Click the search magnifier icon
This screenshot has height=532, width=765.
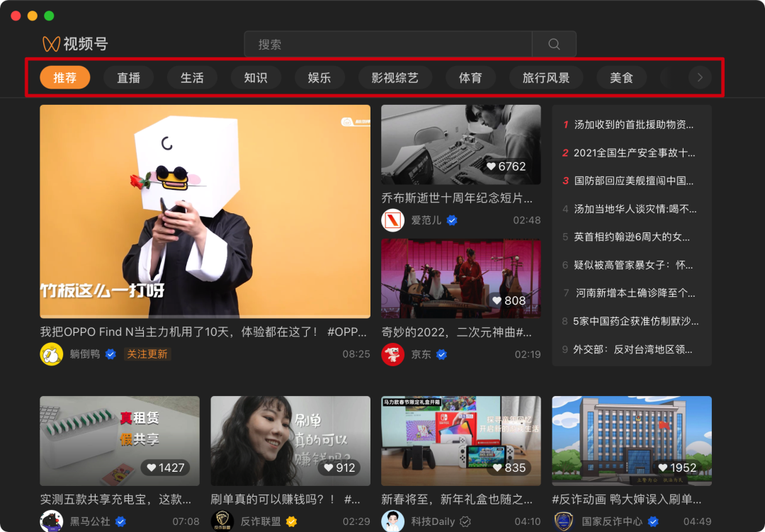[x=553, y=44]
